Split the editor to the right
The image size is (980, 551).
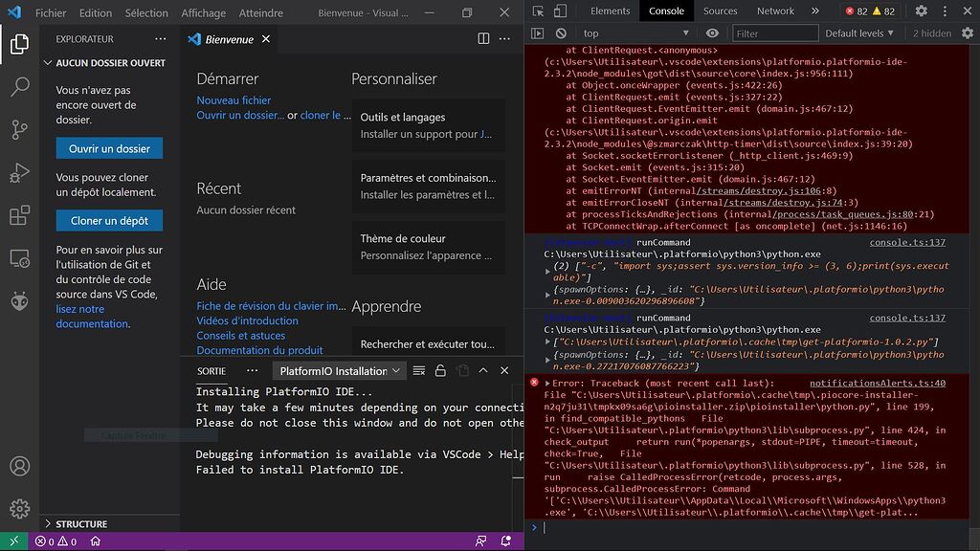(x=483, y=38)
